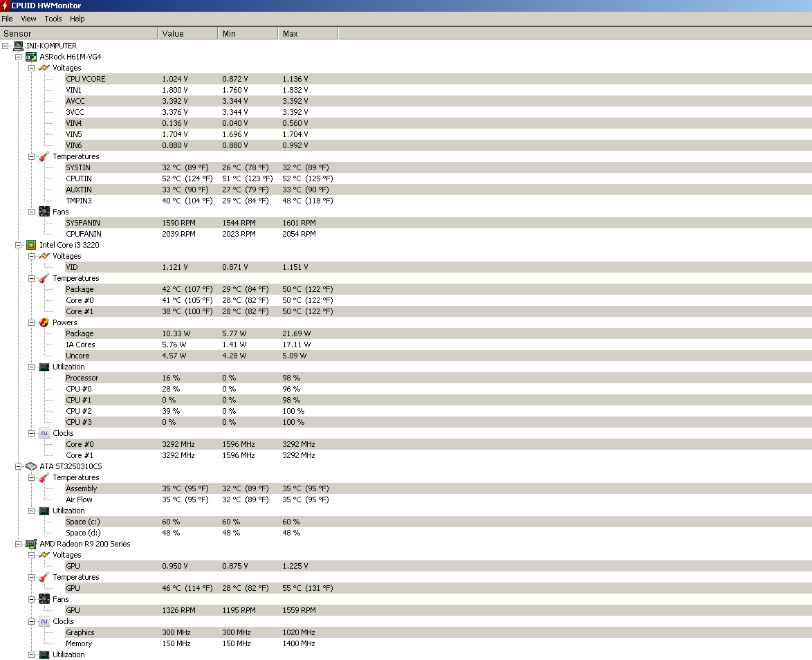
Task: Collapse the Intel Clocks group
Action: (31, 433)
